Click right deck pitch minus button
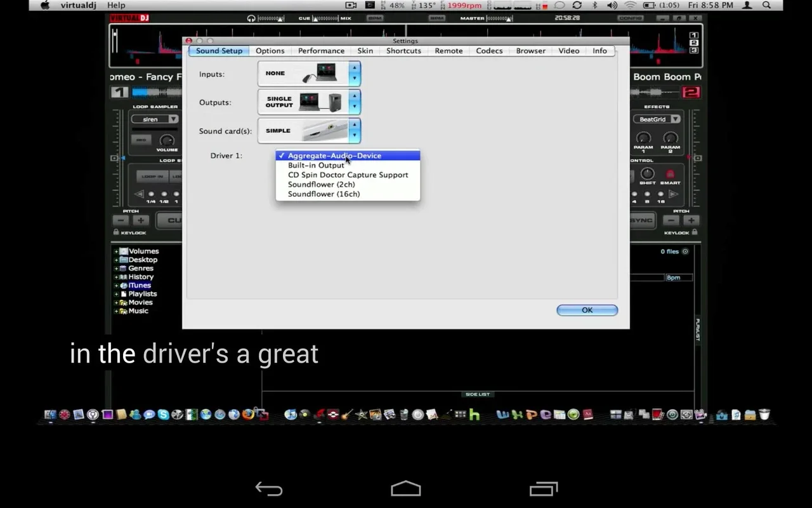The height and width of the screenshot is (508, 812). (671, 220)
